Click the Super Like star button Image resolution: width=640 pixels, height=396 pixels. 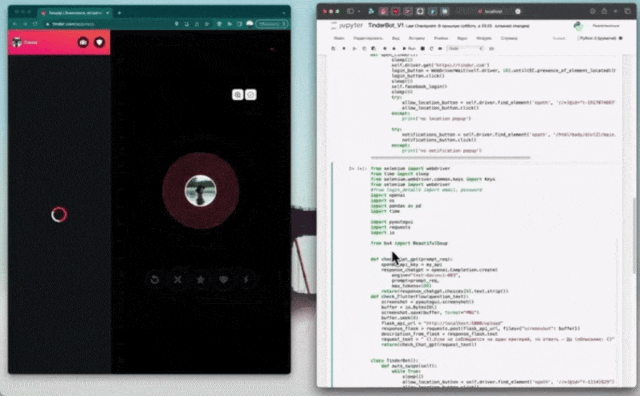[x=200, y=280]
